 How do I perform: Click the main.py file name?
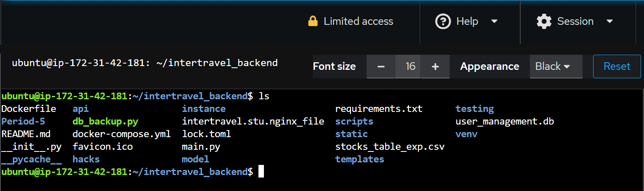pyautogui.click(x=201, y=147)
